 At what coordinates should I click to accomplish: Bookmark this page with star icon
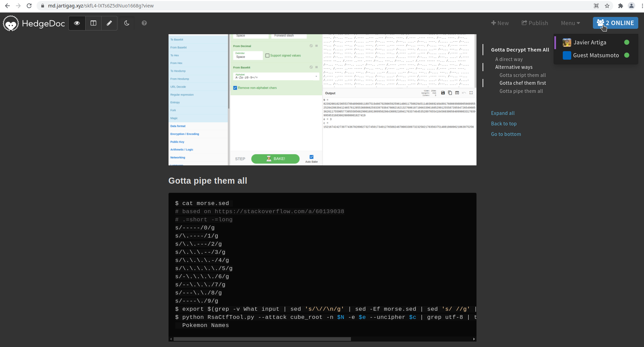point(607,6)
